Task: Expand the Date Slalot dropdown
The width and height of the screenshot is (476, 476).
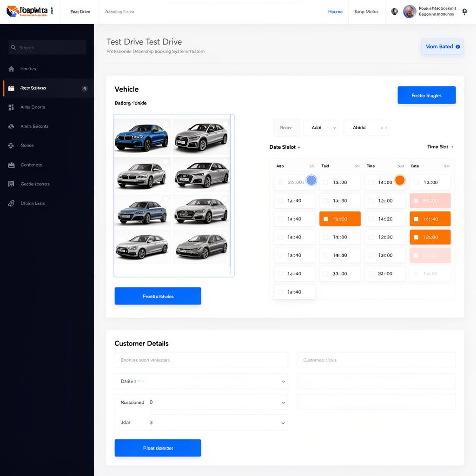Action: [284, 147]
